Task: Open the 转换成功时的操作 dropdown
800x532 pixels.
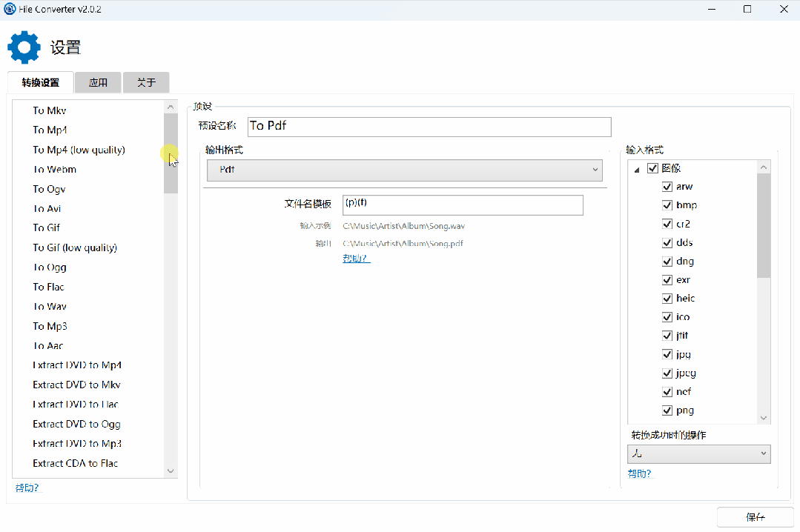Action: pyautogui.click(x=698, y=453)
